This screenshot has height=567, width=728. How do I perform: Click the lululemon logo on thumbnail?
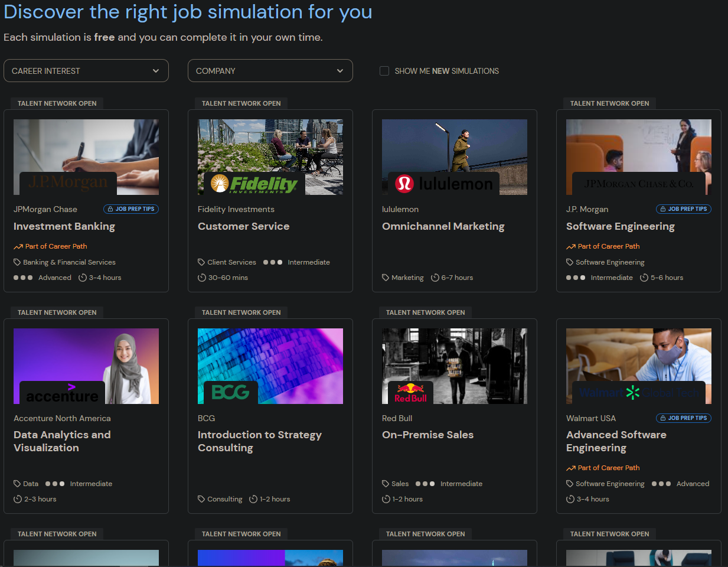pyautogui.click(x=444, y=184)
